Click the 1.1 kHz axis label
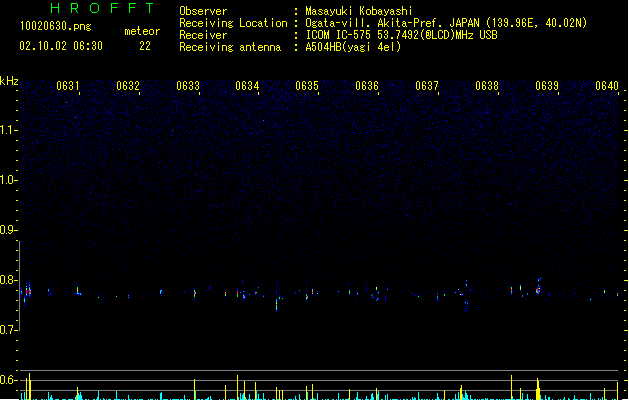 click(8, 130)
